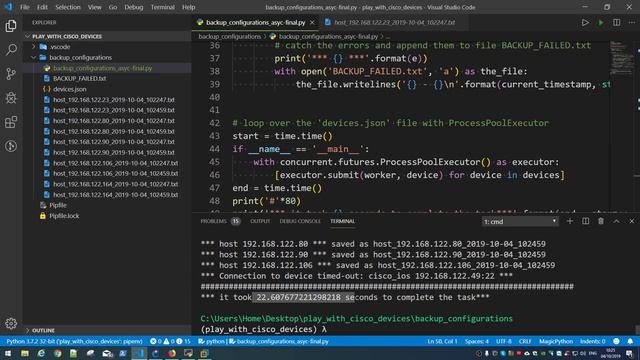Open the Selection menu
The image size is (640, 360).
click(x=68, y=7)
